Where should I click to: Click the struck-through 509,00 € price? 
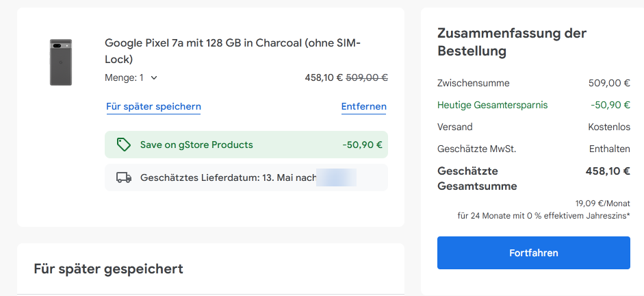(x=368, y=77)
